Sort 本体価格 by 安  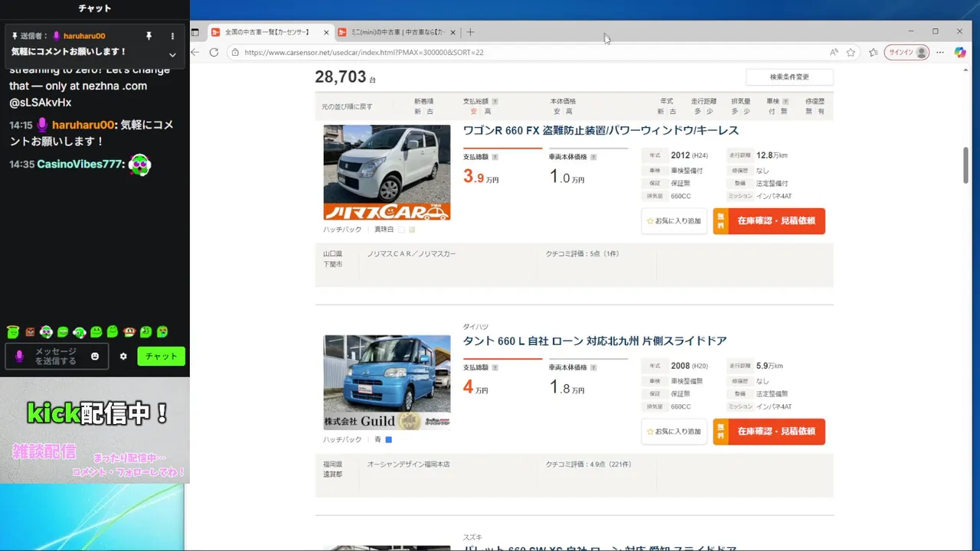[557, 112]
